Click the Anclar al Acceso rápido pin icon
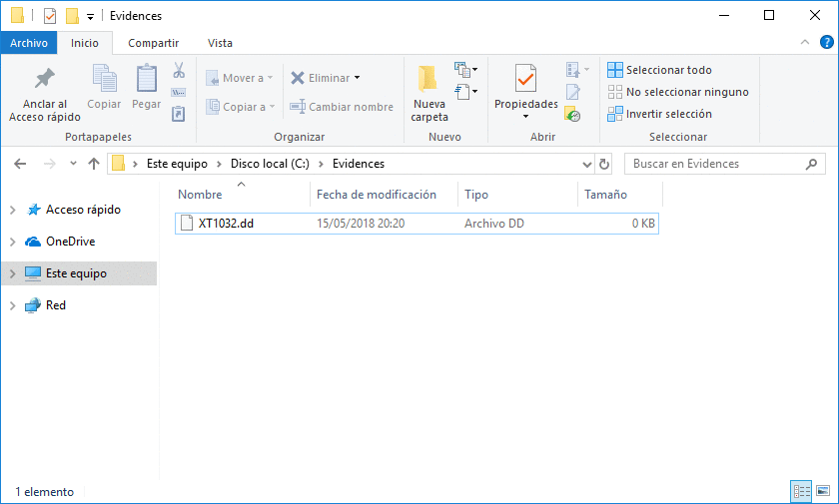 [44, 79]
